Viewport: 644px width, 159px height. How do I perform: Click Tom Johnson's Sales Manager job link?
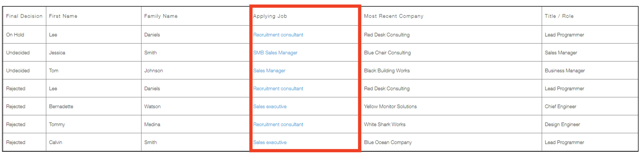269,71
